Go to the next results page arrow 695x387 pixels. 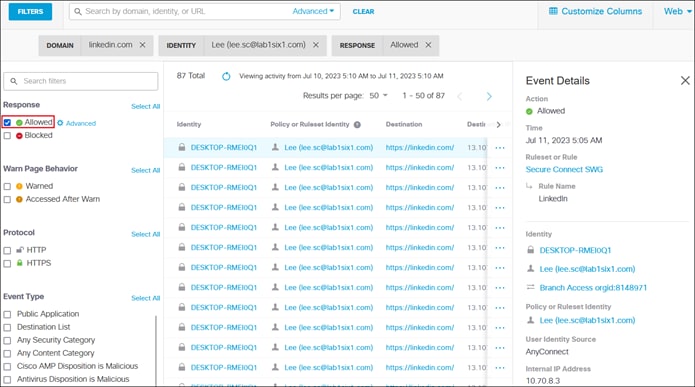pos(489,96)
